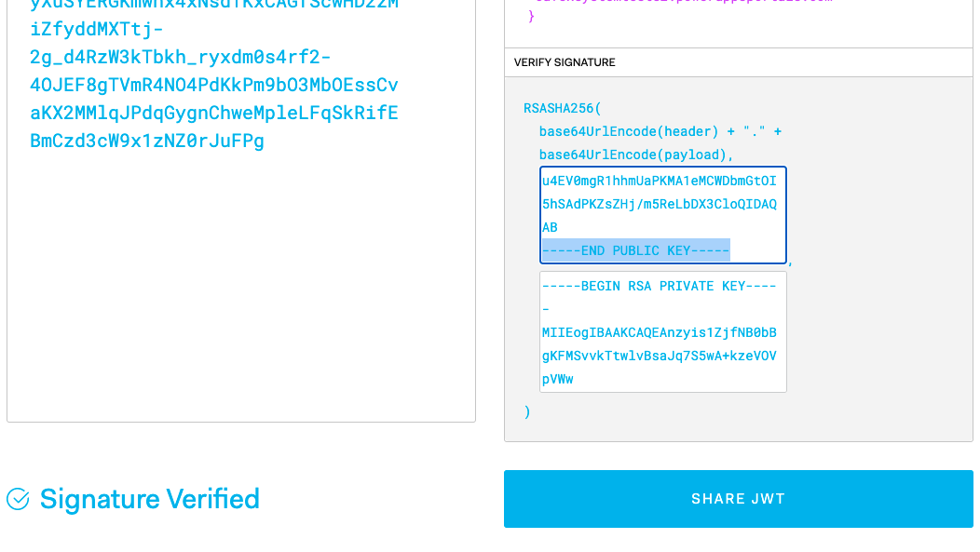
Task: Click the base64UrlEncode(header) line
Action: (660, 131)
